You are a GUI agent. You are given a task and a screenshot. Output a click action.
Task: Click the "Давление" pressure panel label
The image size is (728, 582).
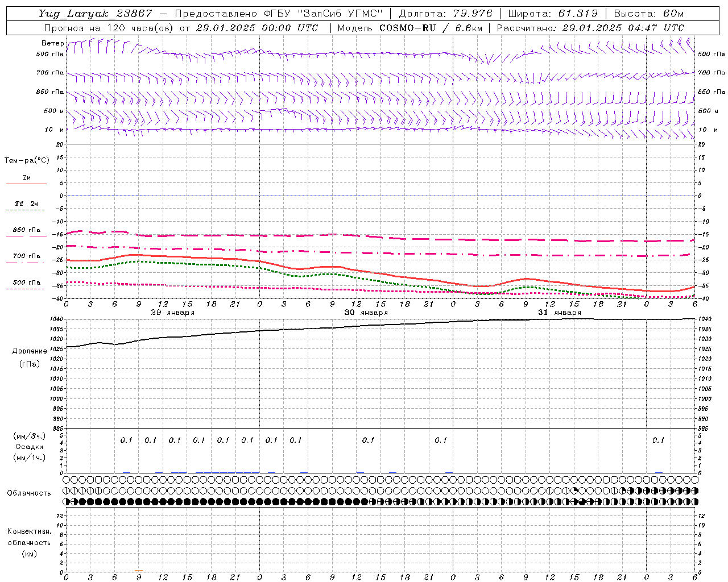tap(30, 351)
